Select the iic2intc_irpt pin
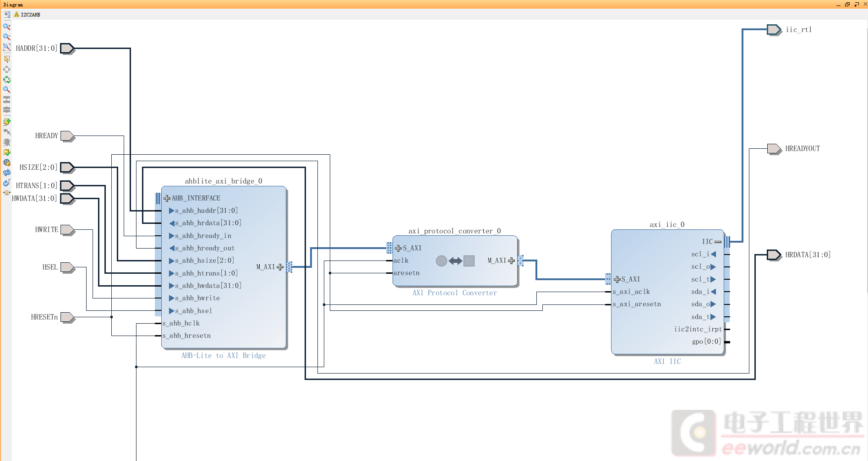This screenshot has height=461, width=868. pos(698,329)
